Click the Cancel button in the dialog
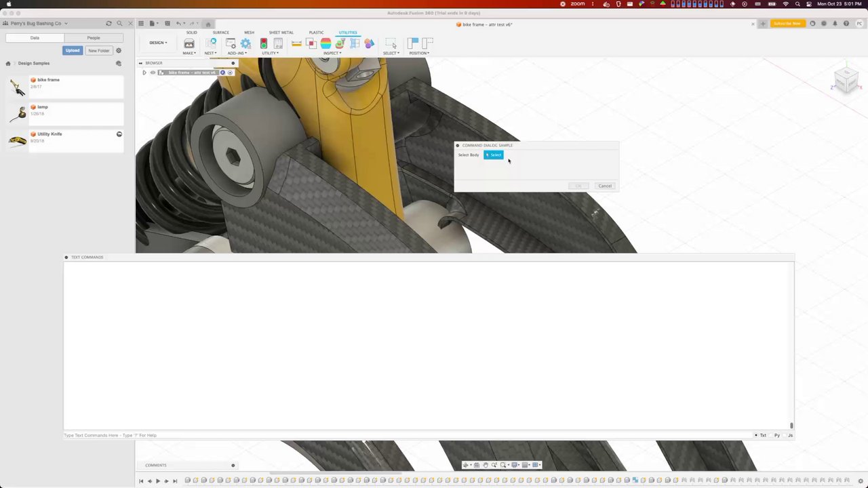This screenshot has height=488, width=868. pyautogui.click(x=604, y=186)
